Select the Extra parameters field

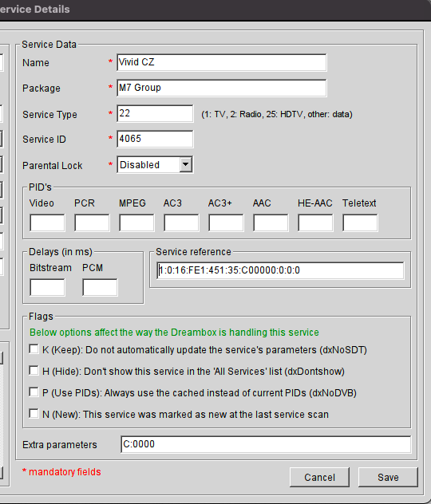(266, 444)
